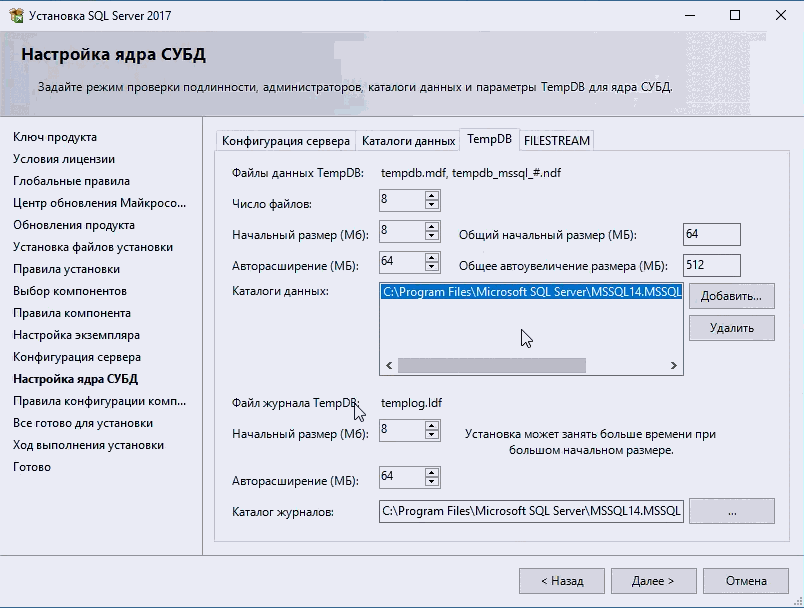Click the Далее > button
Image resolution: width=804 pixels, height=608 pixels.
[653, 581]
